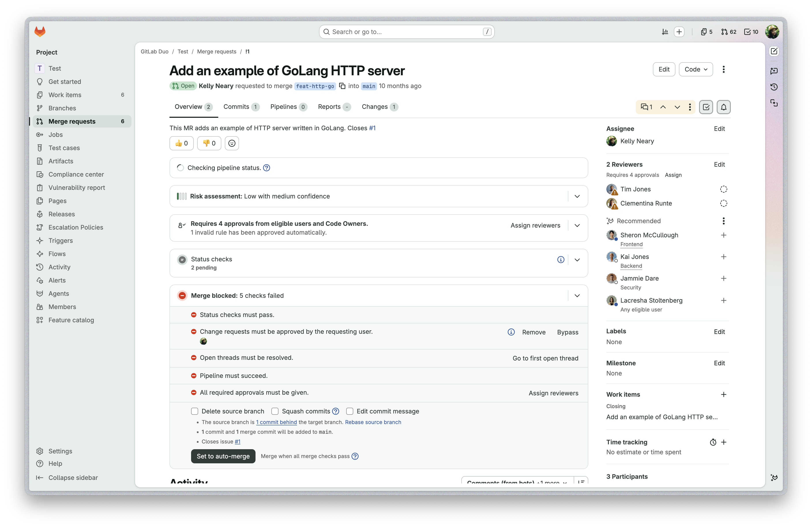Add thumbs up reaction
This screenshot has height=528, width=812.
[182, 143]
